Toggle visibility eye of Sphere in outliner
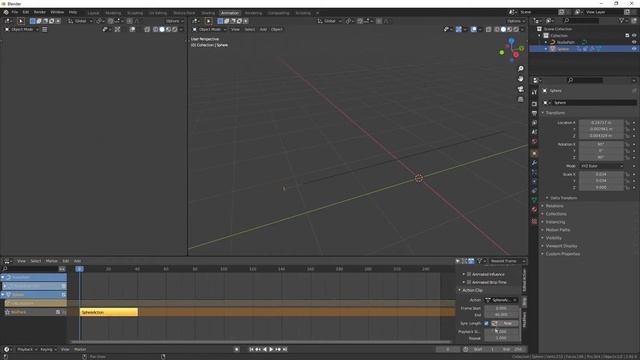The width and height of the screenshot is (640, 360). 634,49
